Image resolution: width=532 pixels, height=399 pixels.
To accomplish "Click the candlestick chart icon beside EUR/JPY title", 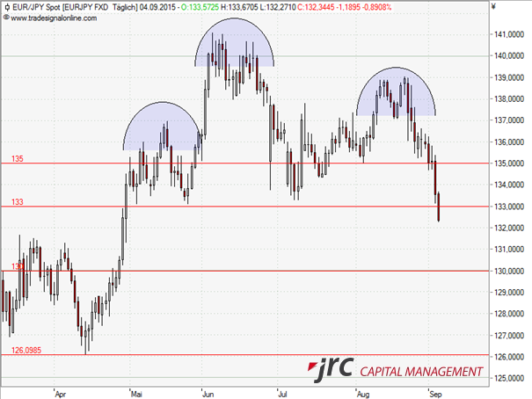I will tap(6, 6).
